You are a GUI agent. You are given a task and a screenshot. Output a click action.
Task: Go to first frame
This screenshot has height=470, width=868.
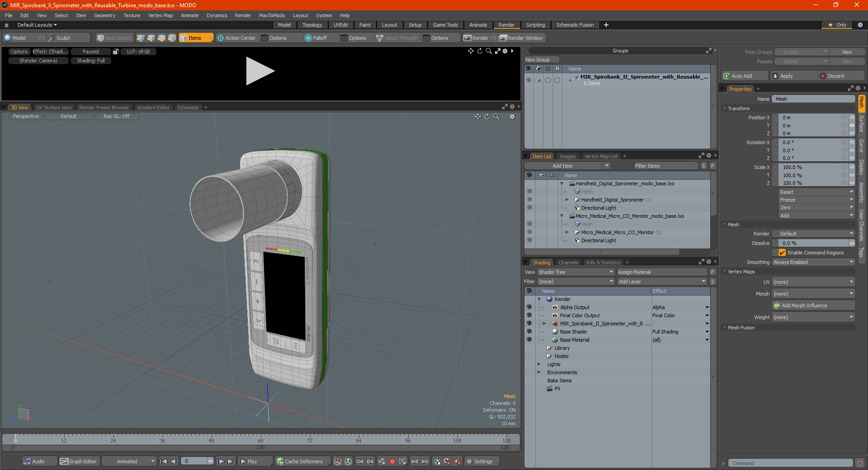(x=164, y=461)
